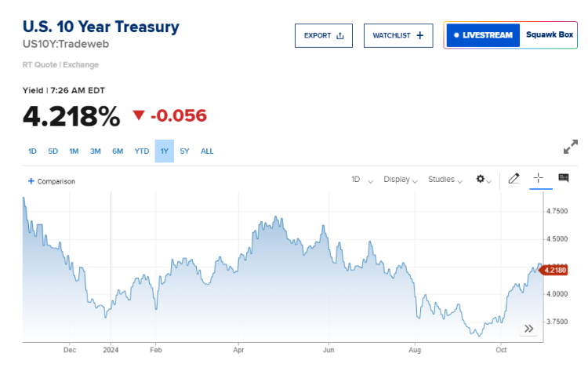Open the Livestream button

point(483,35)
